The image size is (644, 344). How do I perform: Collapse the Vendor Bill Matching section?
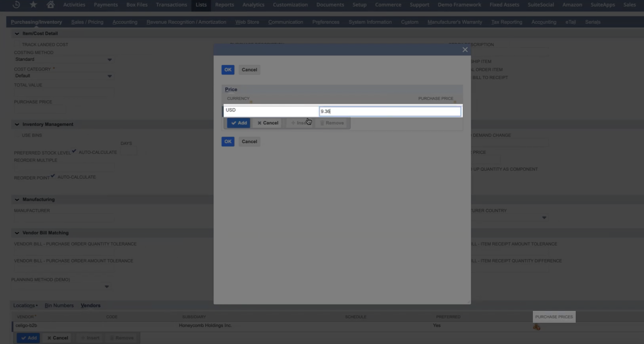tap(17, 233)
